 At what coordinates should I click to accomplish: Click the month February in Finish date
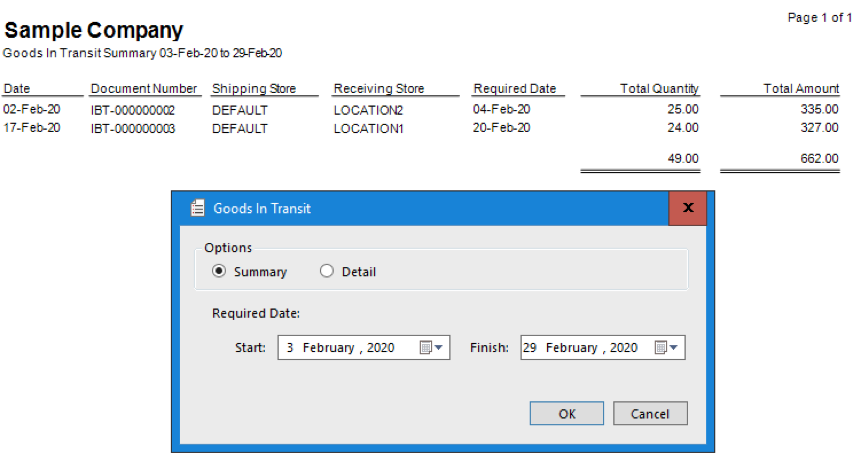[x=571, y=348]
